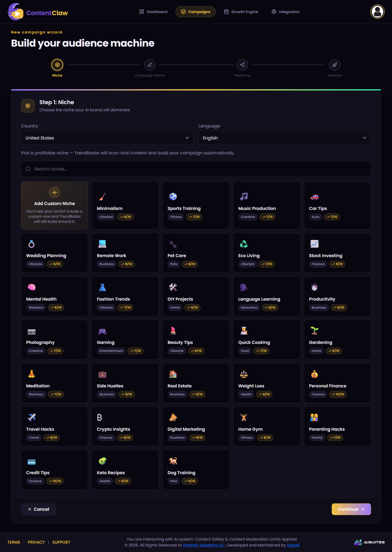This screenshot has height=552, width=392.
Task: Click the Activate rocket step icon
Action: [334, 65]
